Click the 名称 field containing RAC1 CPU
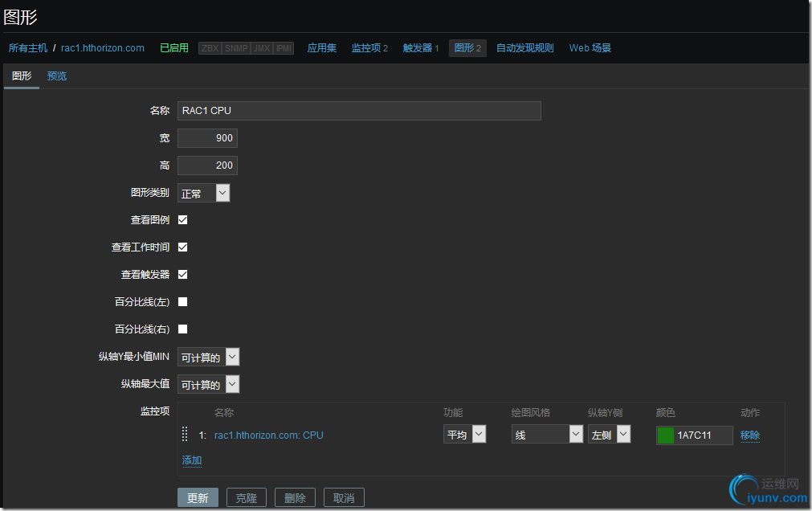Image resolution: width=812 pixels, height=511 pixels. [359, 111]
